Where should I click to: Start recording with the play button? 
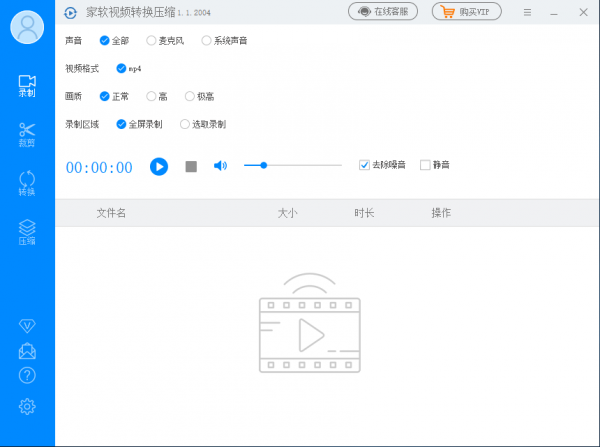click(159, 166)
